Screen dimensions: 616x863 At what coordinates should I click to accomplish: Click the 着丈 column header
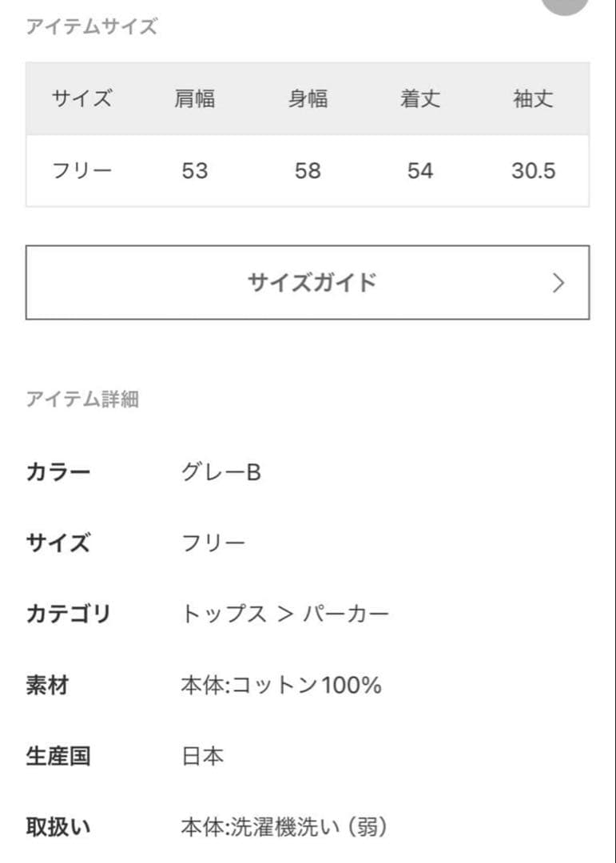(x=421, y=98)
